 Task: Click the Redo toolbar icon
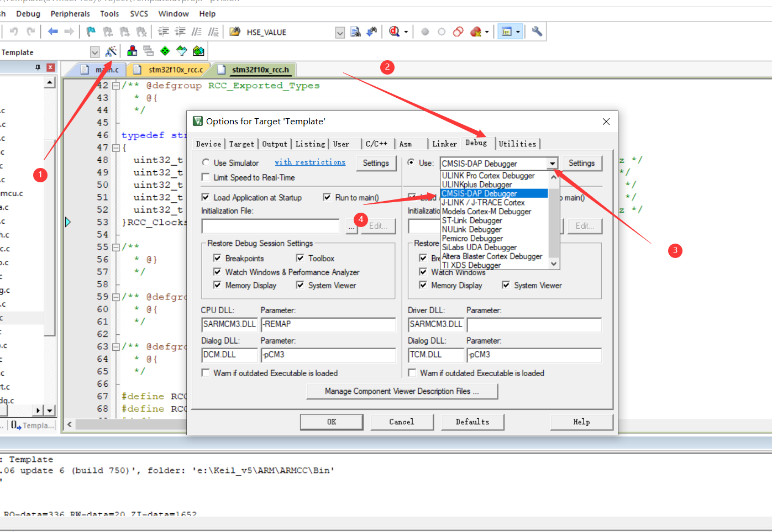(31, 31)
